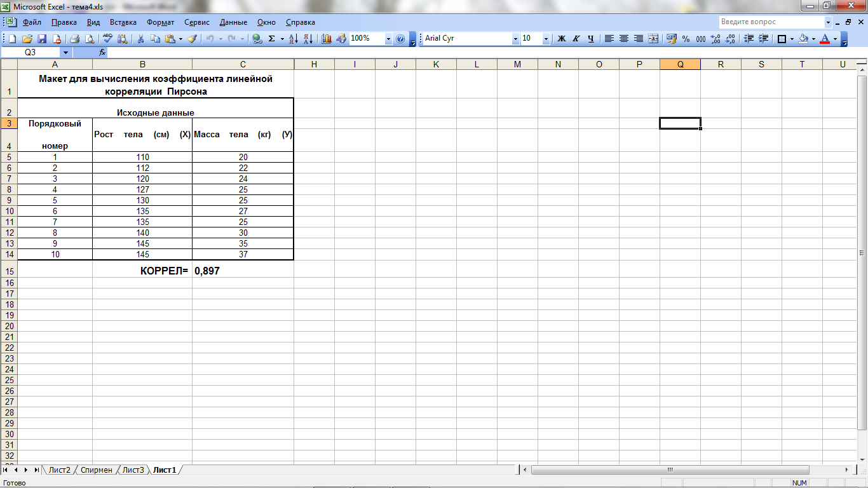Increase the cell indent
Image resolution: width=868 pixels, height=488 pixels.
(x=763, y=39)
